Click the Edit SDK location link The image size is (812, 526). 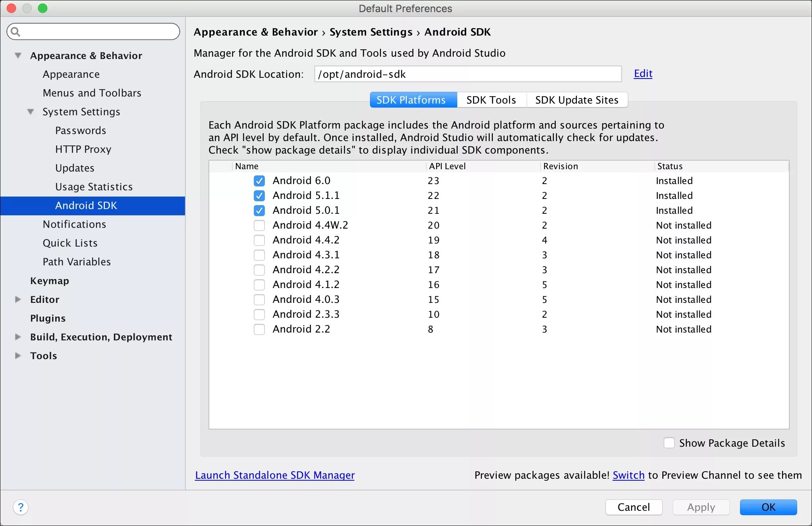(x=643, y=73)
